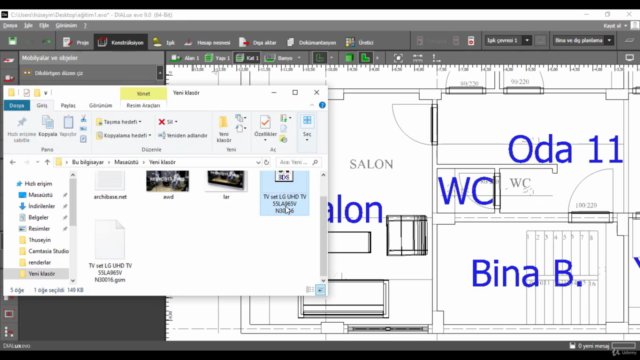640x360 pixels.
Task: Open Dışa aktar mode
Action: pos(258,42)
